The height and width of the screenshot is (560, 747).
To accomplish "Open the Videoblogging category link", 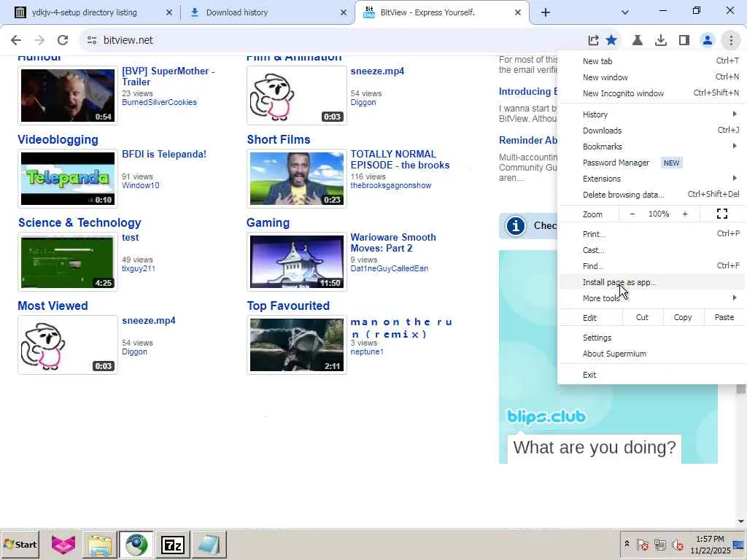I will coord(58,139).
